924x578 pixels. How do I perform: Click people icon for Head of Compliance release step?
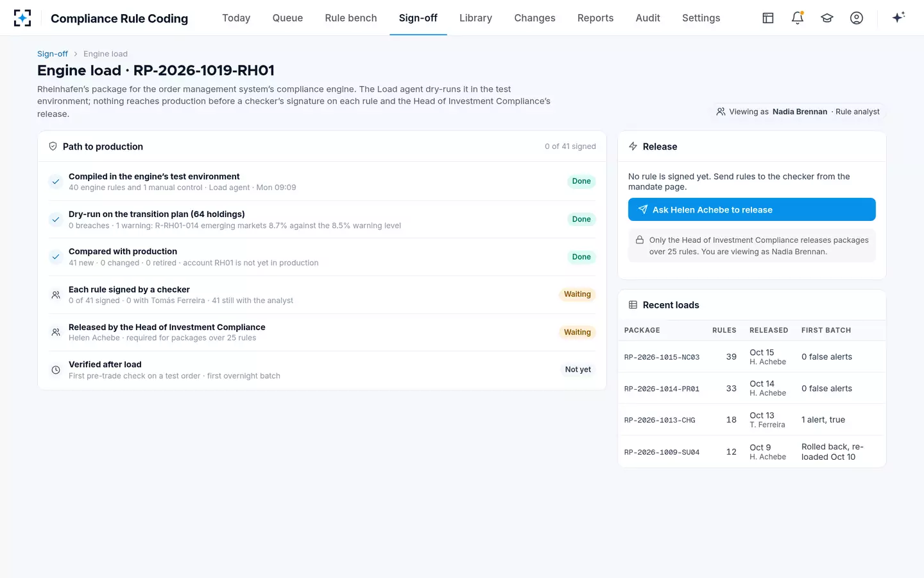coord(56,332)
